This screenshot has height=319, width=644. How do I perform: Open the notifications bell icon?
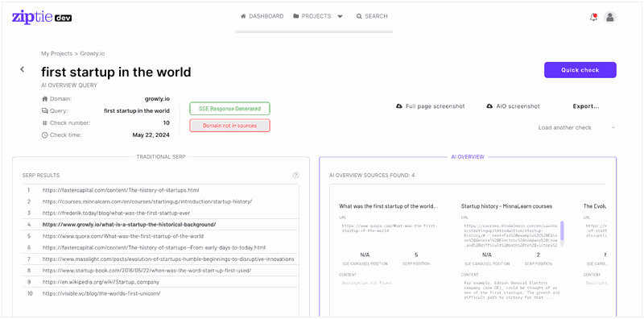[593, 17]
